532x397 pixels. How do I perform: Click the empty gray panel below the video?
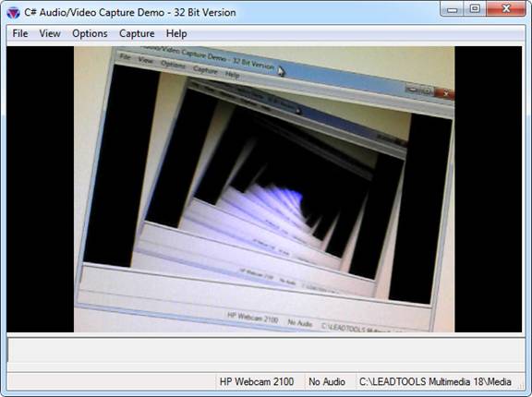coord(266,354)
